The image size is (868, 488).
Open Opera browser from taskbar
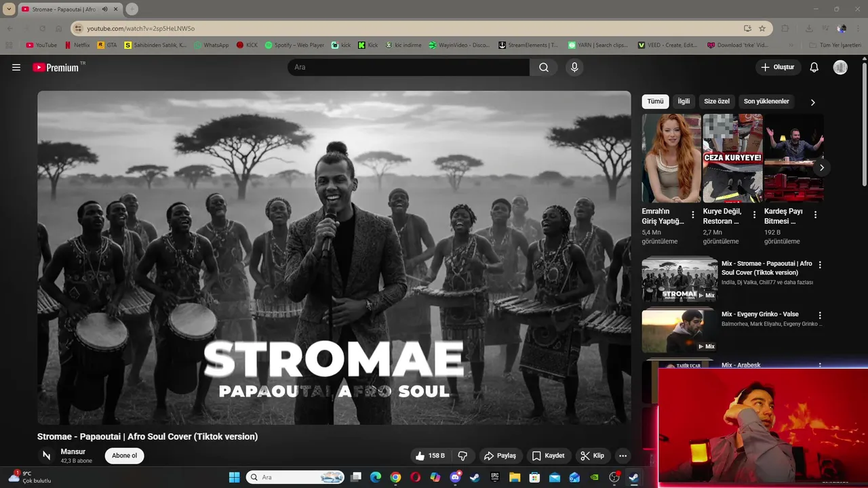[415, 477]
